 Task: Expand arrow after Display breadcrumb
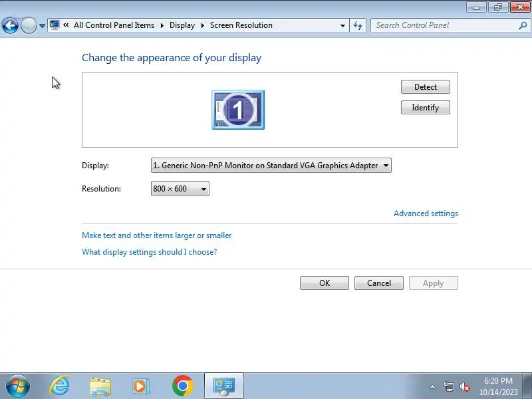(x=203, y=25)
